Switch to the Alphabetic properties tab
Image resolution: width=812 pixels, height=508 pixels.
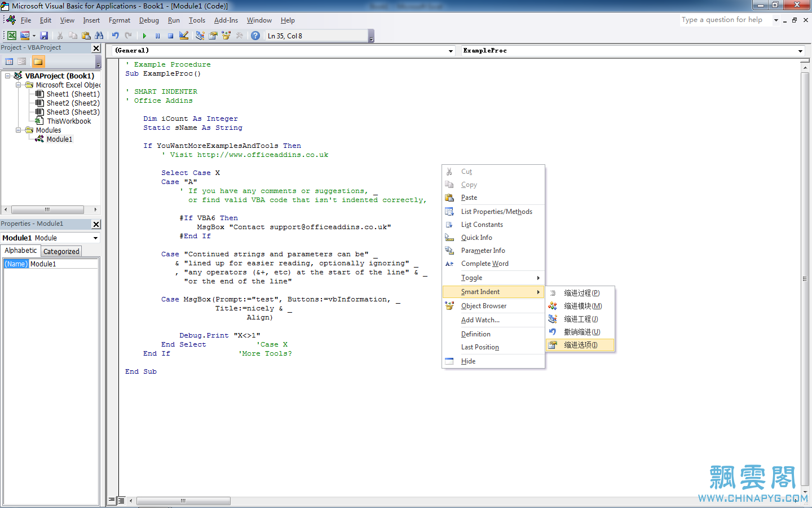[21, 251]
